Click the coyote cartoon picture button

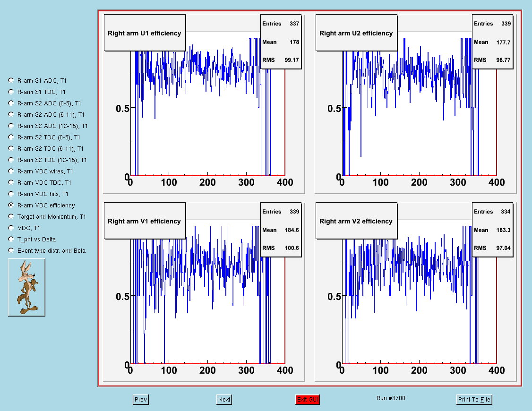click(26, 288)
